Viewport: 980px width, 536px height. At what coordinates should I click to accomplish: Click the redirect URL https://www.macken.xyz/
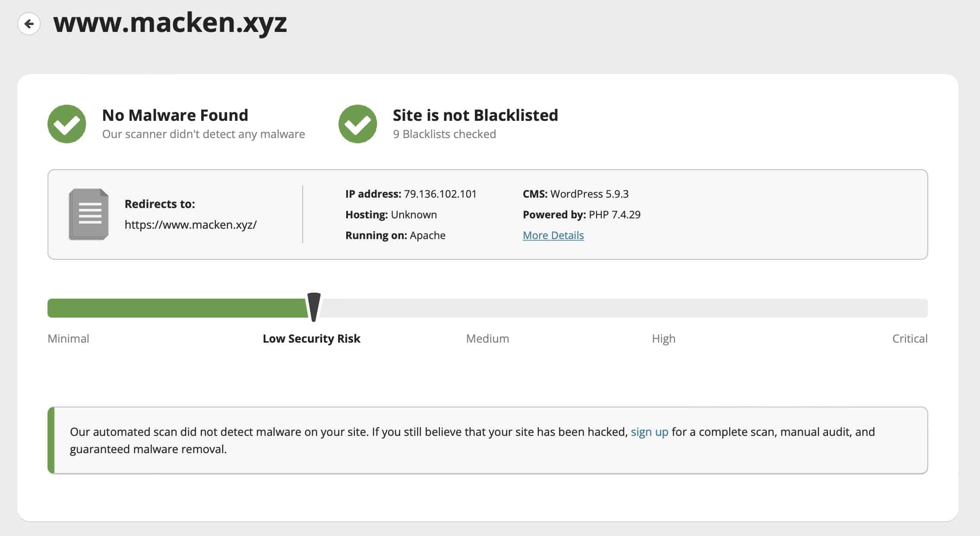click(190, 225)
